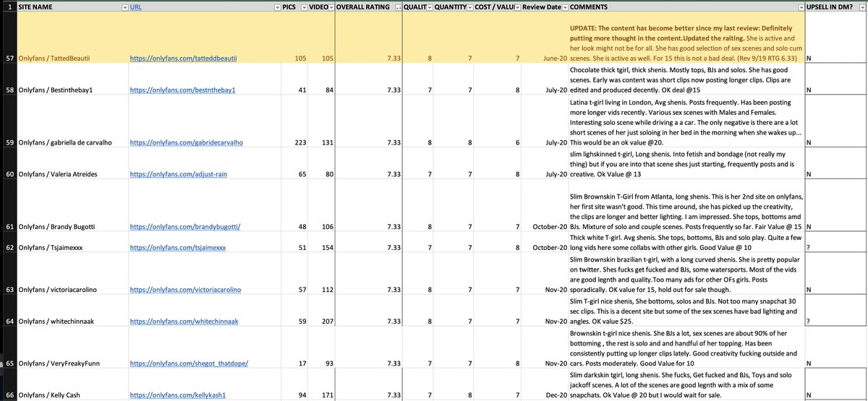The image size is (868, 401).
Task: Select comment starting 'UPDATE: The content has become'
Action: tap(686, 38)
